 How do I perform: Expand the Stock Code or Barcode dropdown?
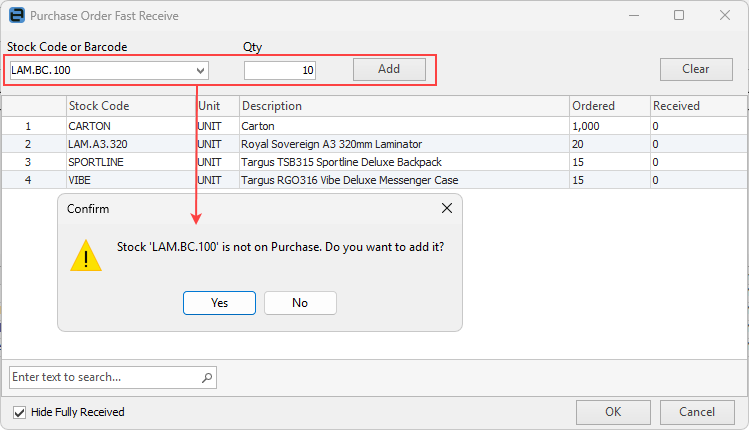201,70
